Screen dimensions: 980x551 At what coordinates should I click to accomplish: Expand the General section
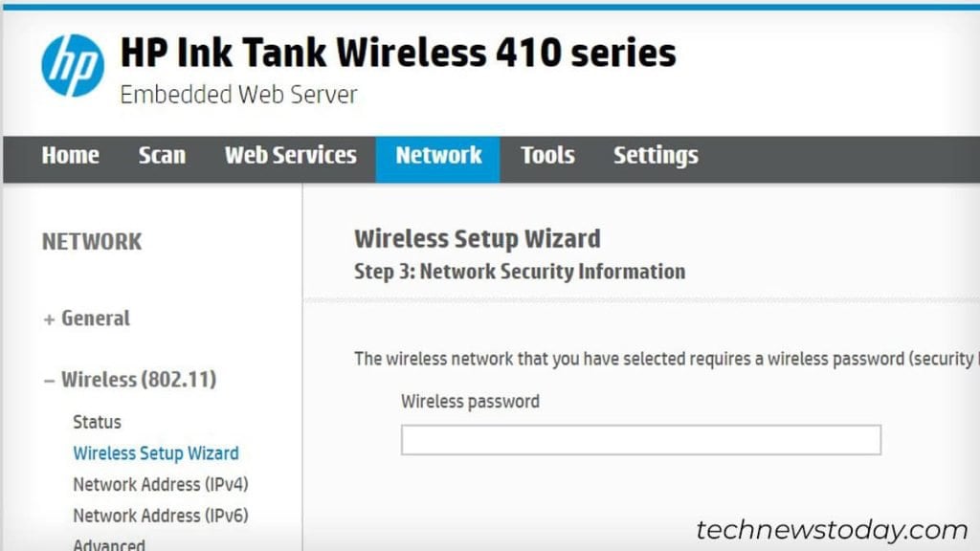tap(88, 319)
